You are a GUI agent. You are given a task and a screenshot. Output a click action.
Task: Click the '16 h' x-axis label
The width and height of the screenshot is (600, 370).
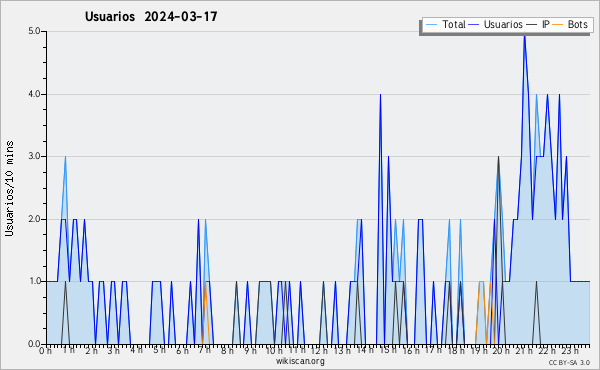click(411, 351)
